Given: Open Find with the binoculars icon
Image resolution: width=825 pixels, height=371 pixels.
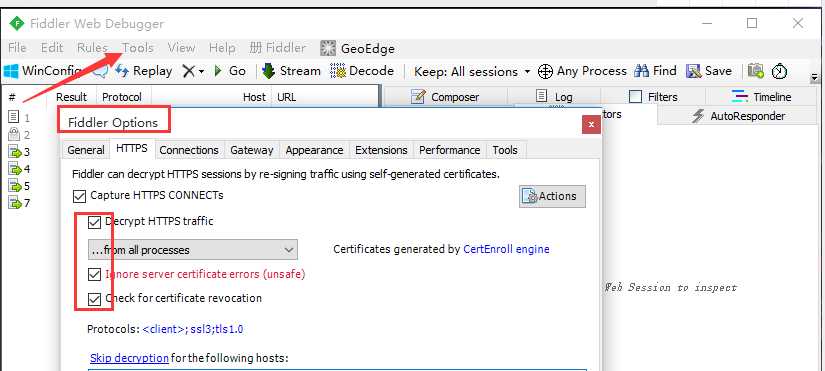Looking at the screenshot, I should pos(641,71).
